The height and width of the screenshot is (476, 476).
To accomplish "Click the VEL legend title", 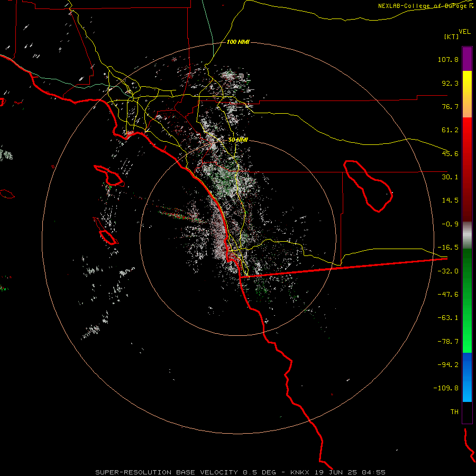I will (x=464, y=32).
